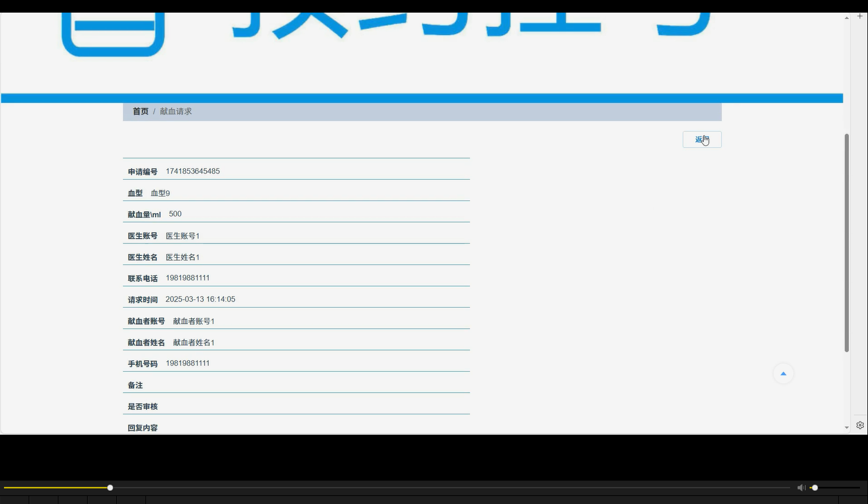Click the scrollbar down arrow
Screen dimensions: 868x504
(847, 427)
